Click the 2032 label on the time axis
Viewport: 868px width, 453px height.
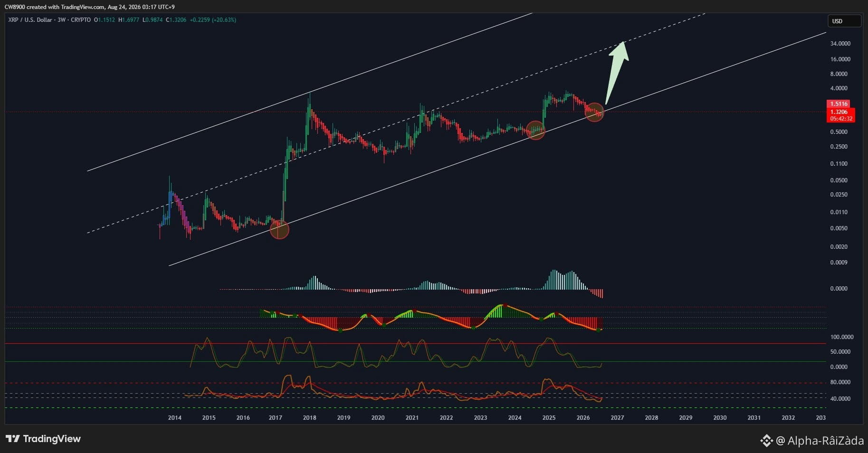(x=788, y=418)
